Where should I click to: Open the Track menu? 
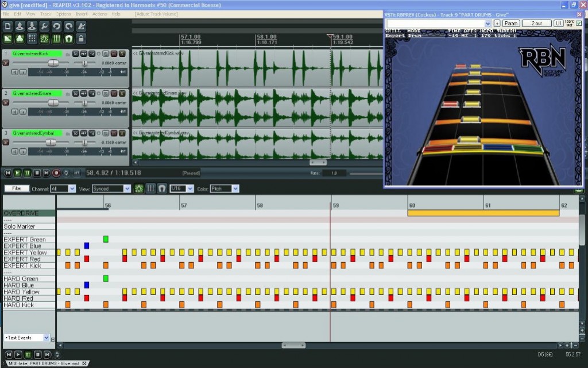(x=46, y=14)
